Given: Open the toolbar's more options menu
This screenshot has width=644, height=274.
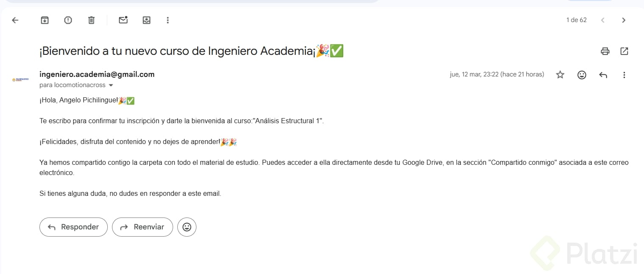Looking at the screenshot, I should click(x=168, y=20).
